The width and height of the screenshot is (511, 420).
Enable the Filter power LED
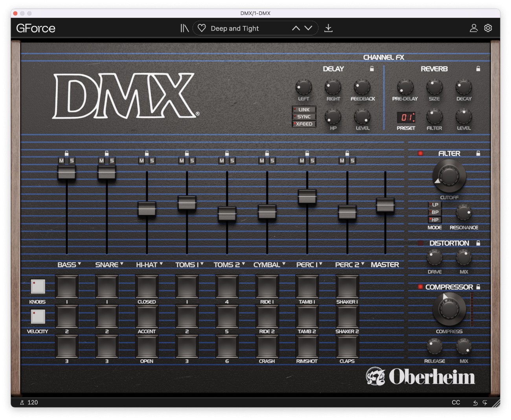click(420, 153)
